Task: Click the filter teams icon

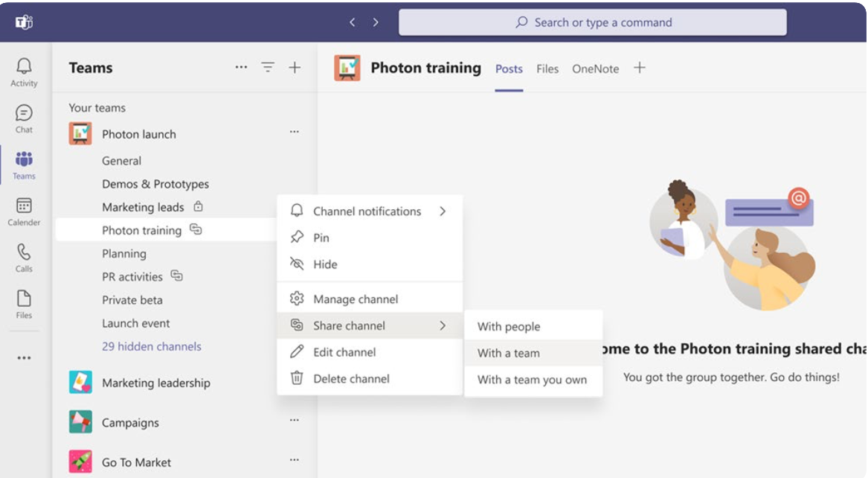Action: [x=268, y=68]
